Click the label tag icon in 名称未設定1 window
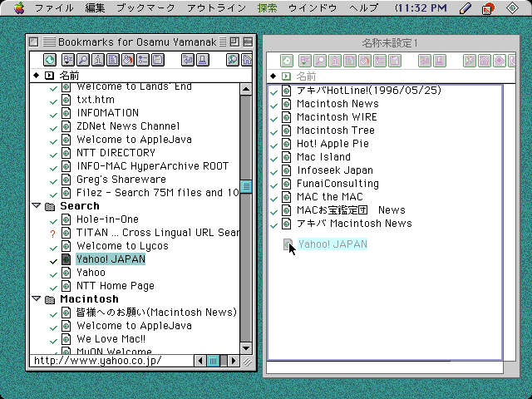Screen dimensions: 532x399 (x=364, y=61)
